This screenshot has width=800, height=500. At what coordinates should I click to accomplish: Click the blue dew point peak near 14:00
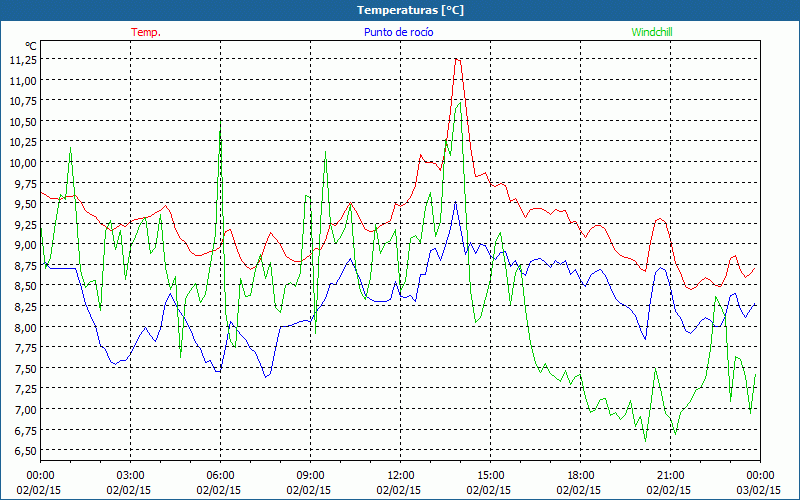456,202
